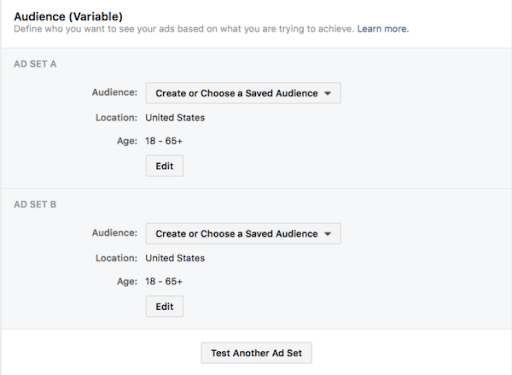Click the 18 - 65+ age value in Ad Set A
The height and width of the screenshot is (375, 512).
[164, 141]
